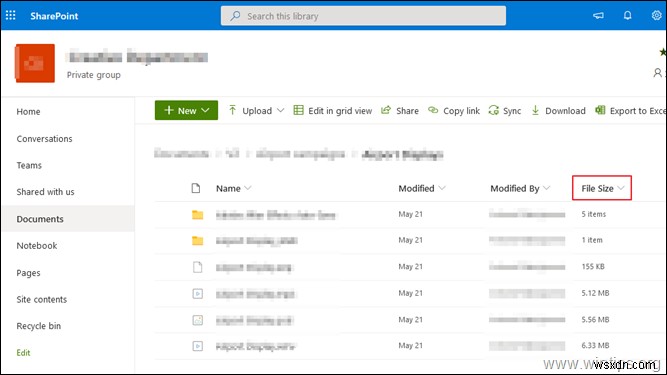667x375 pixels.
Task: Open the settings gear
Action: (x=656, y=16)
